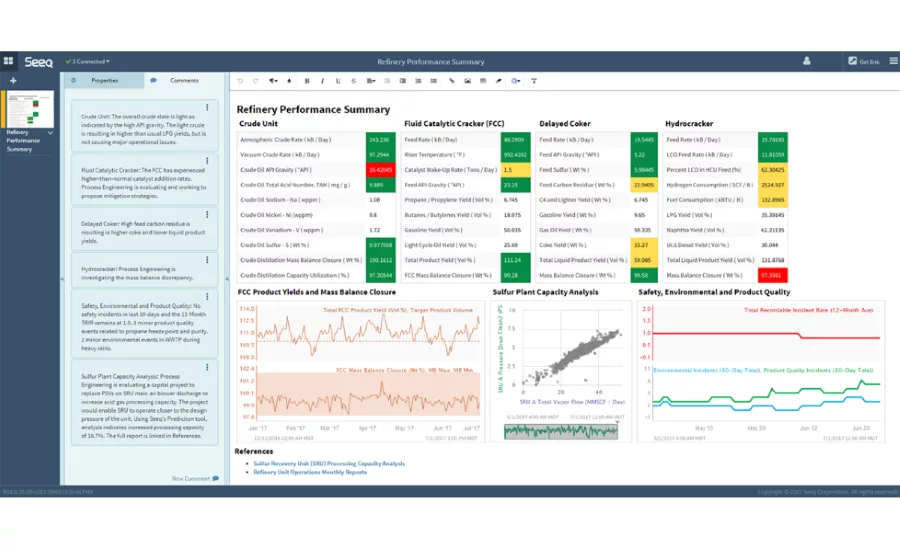900x550 pixels.
Task: Open options menu on Crude Unit comment
Action: click(x=207, y=107)
